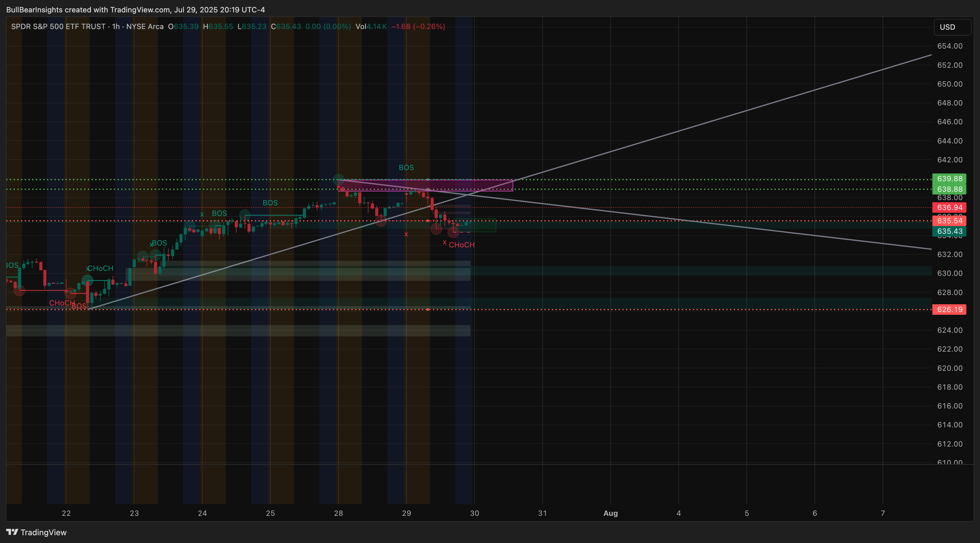Screen dimensions: 980x543
Task: Select the red CHoCH label beside red BOS
Action: tap(62, 303)
